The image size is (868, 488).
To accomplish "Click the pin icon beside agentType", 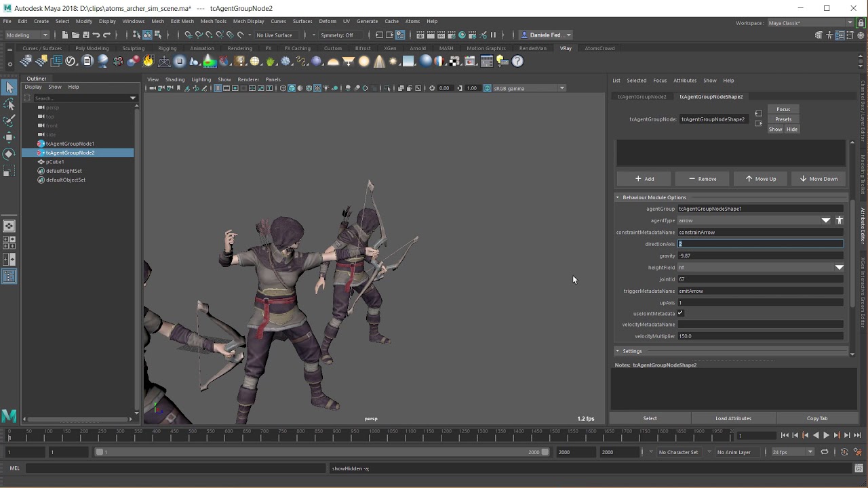I will [x=839, y=220].
